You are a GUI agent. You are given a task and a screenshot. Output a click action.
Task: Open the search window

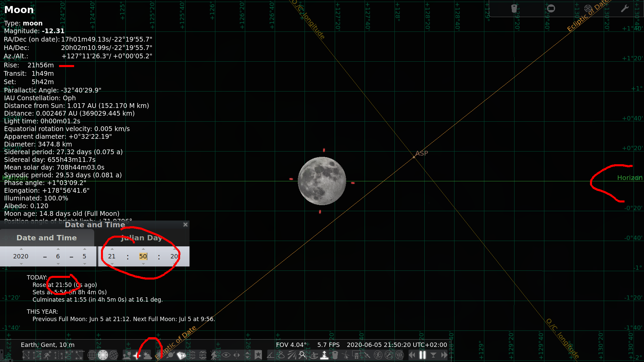click(x=302, y=355)
